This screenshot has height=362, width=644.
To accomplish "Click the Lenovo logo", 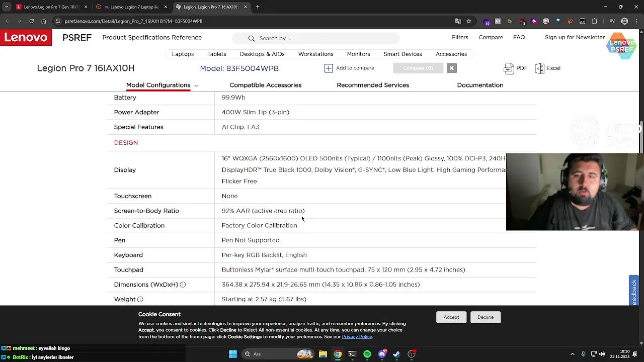I will point(26,37).
